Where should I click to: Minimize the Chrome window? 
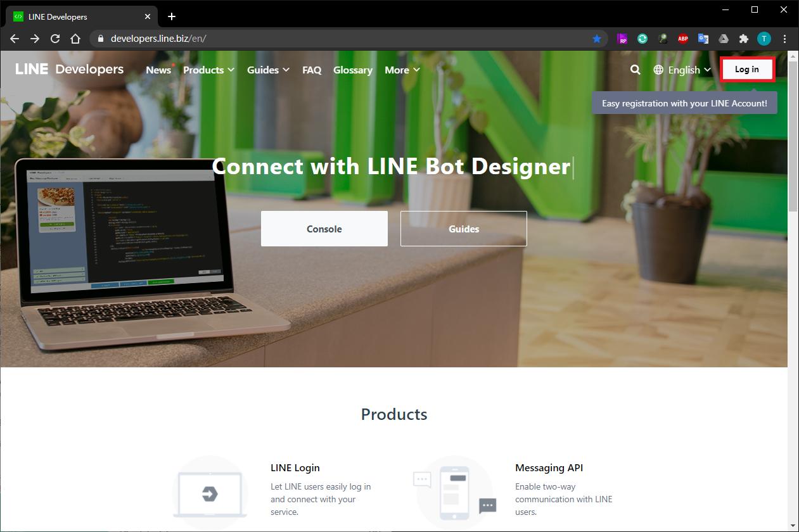(x=725, y=9)
